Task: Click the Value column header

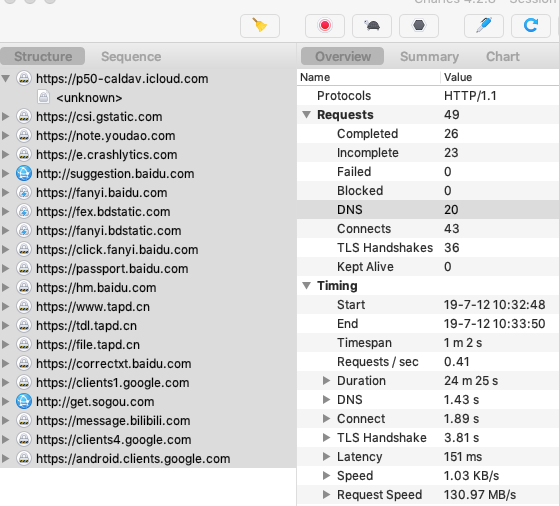Action: click(x=500, y=77)
